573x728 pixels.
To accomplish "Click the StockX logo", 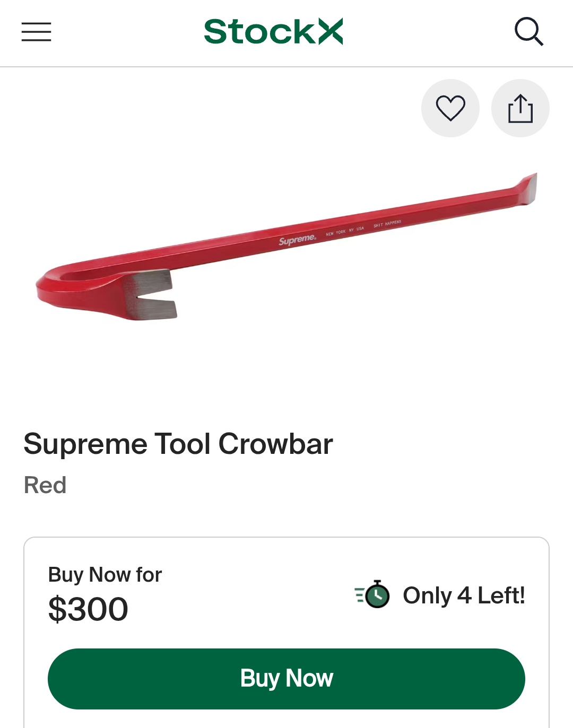I will 273,32.
